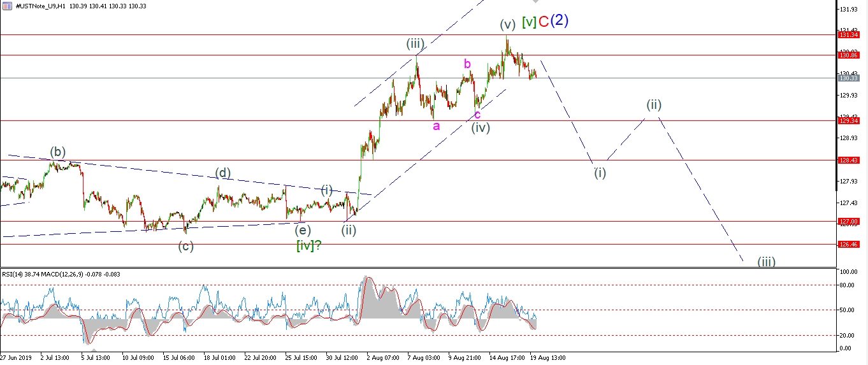Screen dimensions: 868x365
Task: Click the (v) wave label at the peak
Action: tap(507, 25)
